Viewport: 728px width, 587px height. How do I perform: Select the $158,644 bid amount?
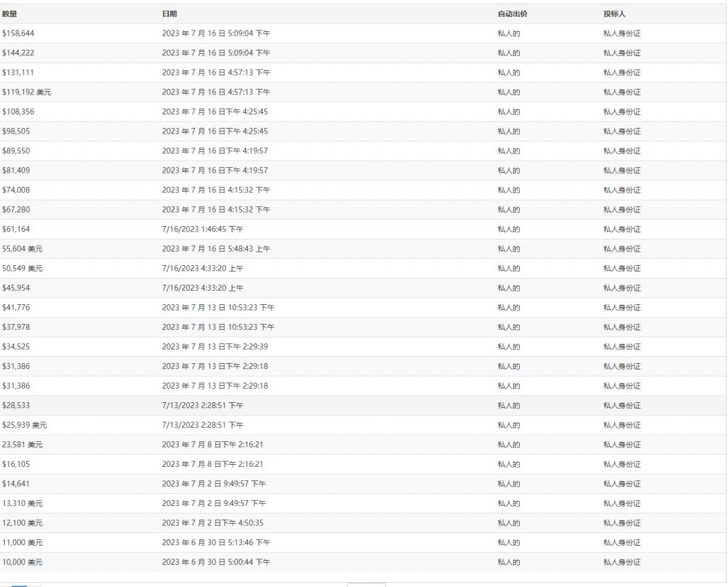(18, 33)
